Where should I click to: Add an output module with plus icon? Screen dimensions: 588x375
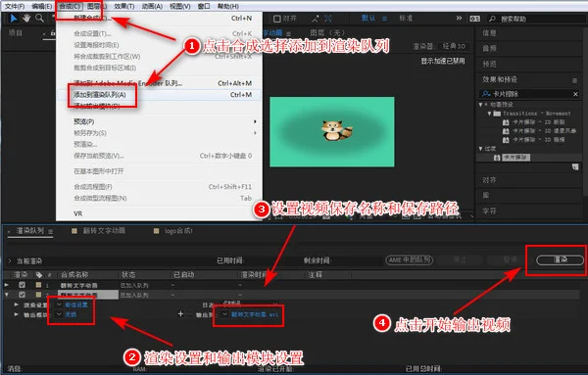coord(180,314)
